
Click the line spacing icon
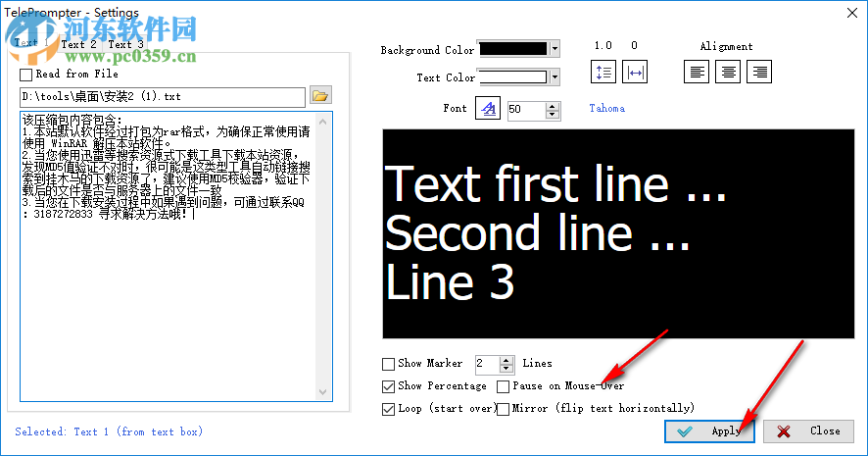(x=603, y=72)
